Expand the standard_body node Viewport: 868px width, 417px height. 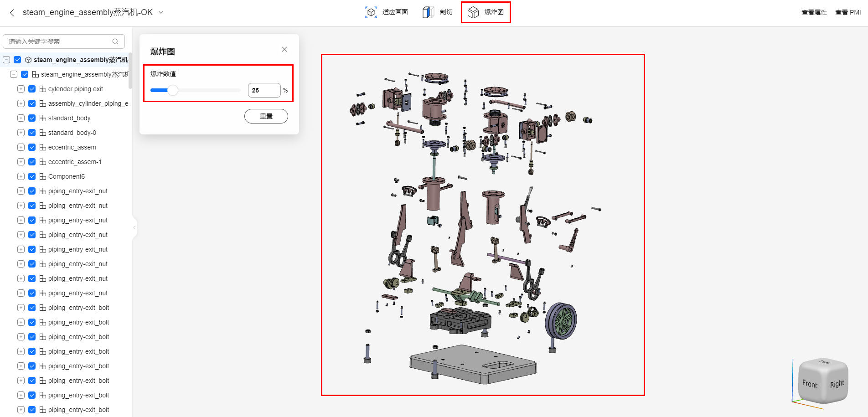(x=21, y=118)
